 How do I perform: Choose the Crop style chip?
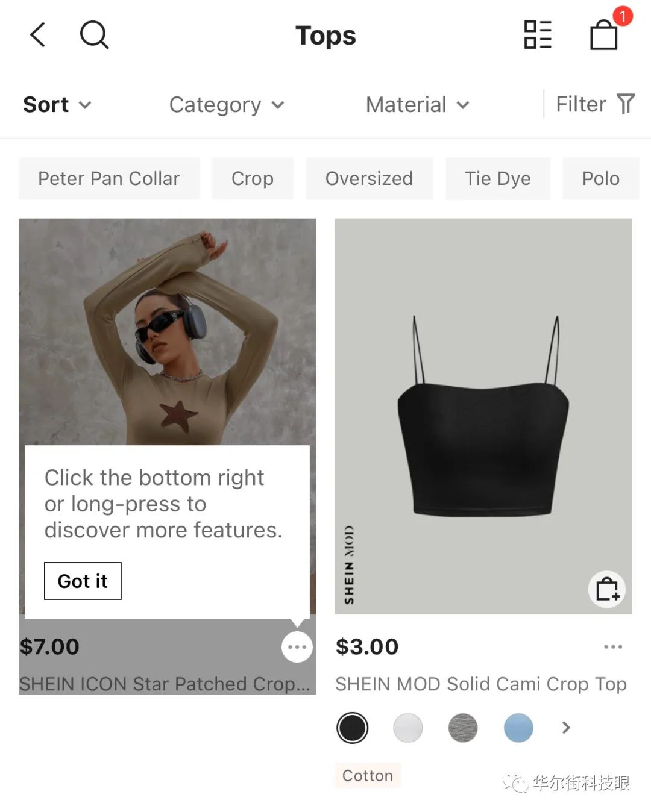(253, 178)
